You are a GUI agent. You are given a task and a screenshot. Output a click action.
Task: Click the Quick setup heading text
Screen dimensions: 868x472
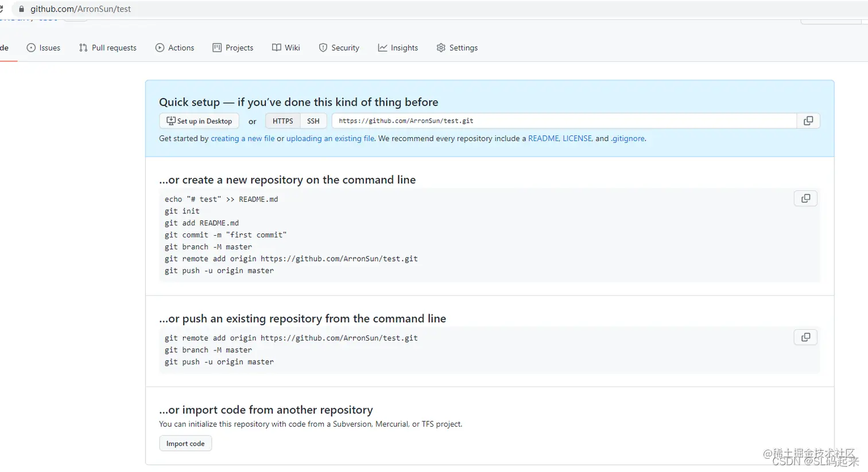pyautogui.click(x=299, y=102)
